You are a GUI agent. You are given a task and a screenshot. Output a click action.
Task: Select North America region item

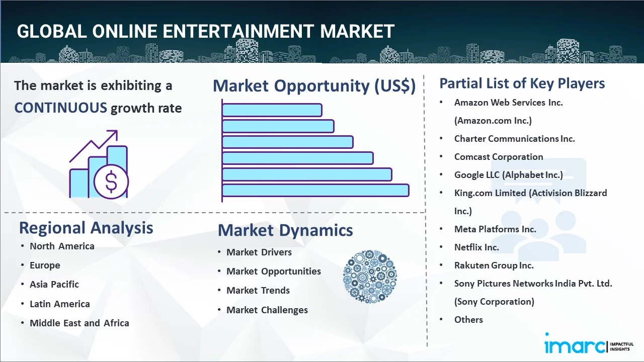click(62, 246)
